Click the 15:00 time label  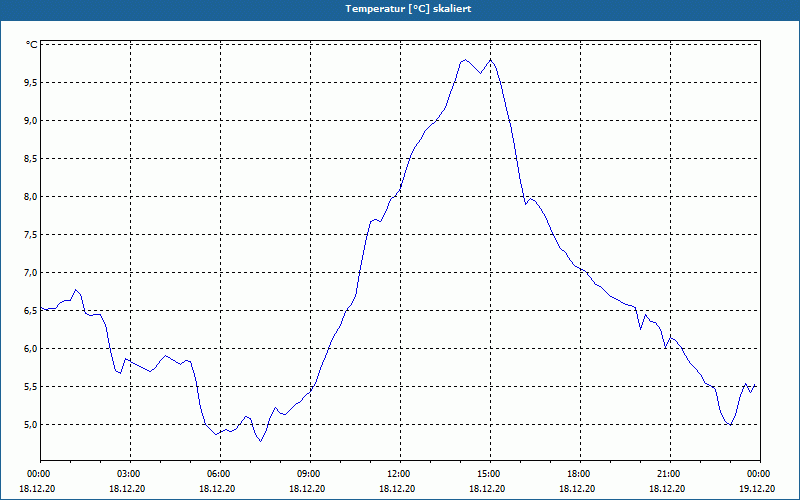tap(490, 474)
